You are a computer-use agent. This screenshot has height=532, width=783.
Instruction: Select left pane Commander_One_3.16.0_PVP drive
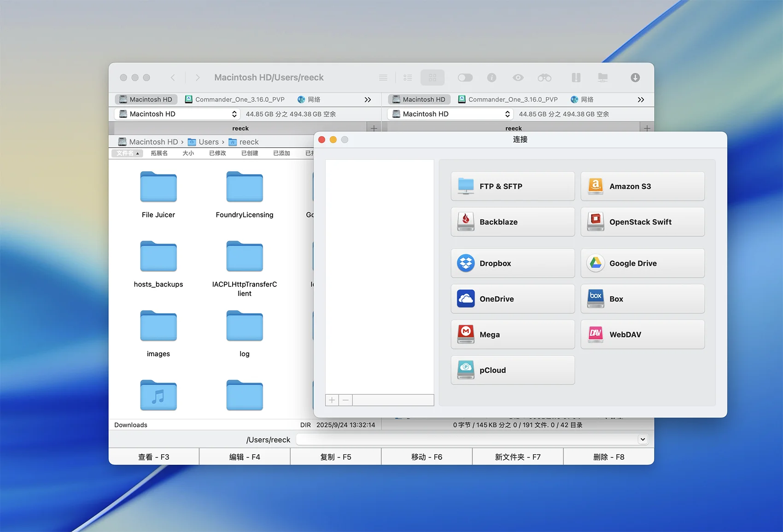click(x=235, y=99)
